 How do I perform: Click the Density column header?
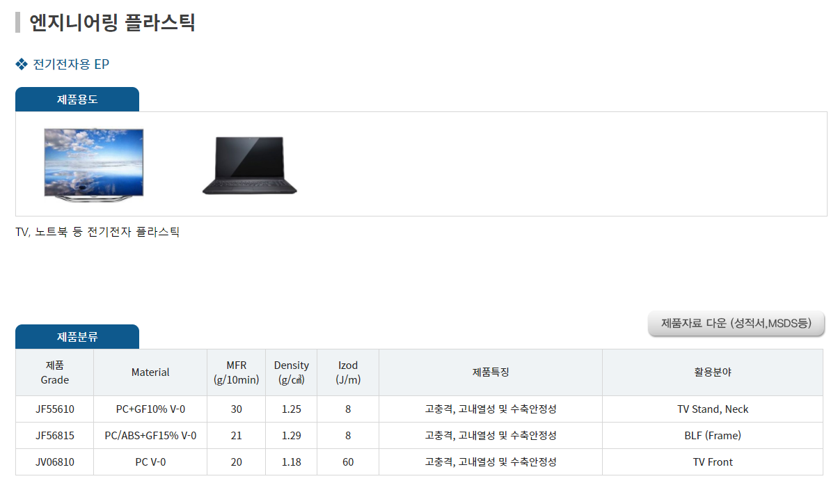tap(291, 372)
